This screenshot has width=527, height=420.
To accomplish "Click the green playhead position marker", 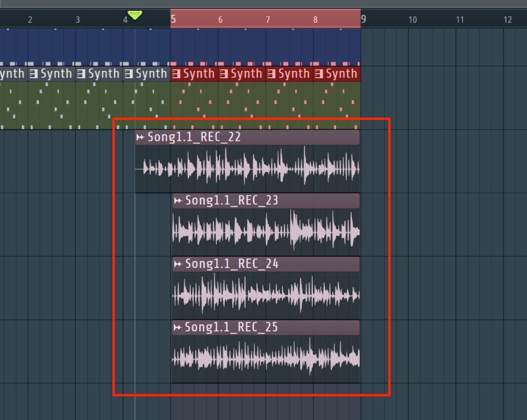I will point(135,16).
